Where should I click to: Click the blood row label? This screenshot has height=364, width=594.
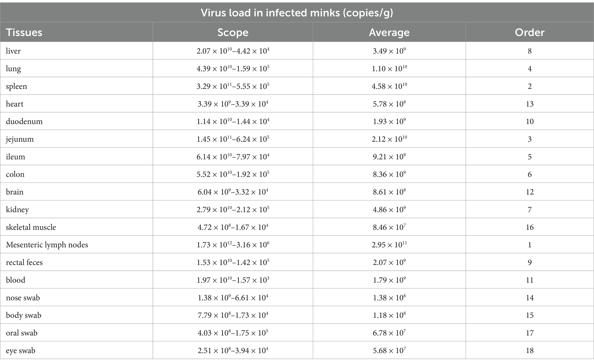(16, 280)
